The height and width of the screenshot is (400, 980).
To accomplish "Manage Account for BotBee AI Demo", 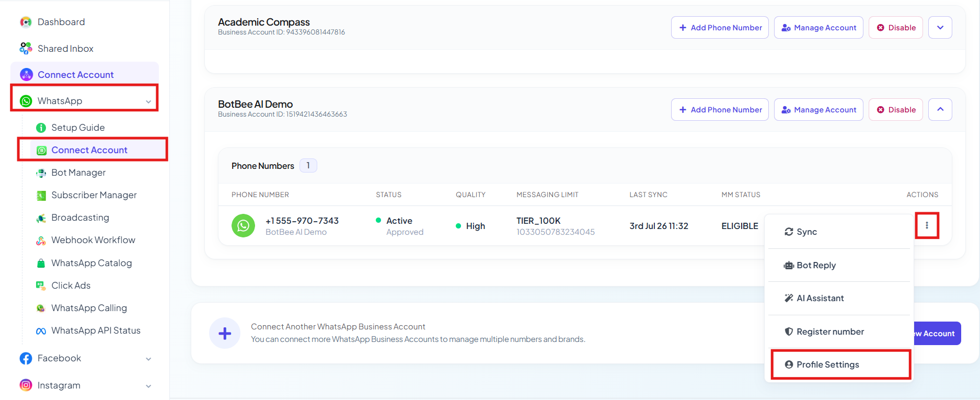I will pyautogui.click(x=818, y=110).
